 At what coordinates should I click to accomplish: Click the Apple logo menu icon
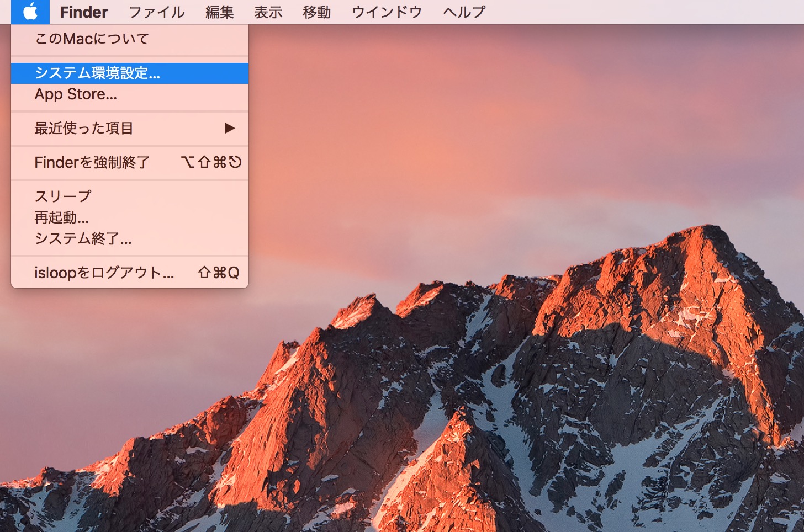pyautogui.click(x=30, y=12)
